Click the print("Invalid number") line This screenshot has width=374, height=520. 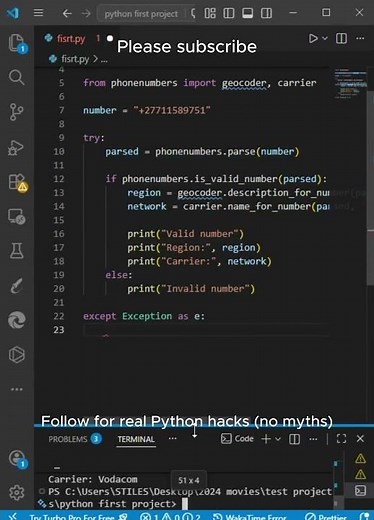click(191, 289)
